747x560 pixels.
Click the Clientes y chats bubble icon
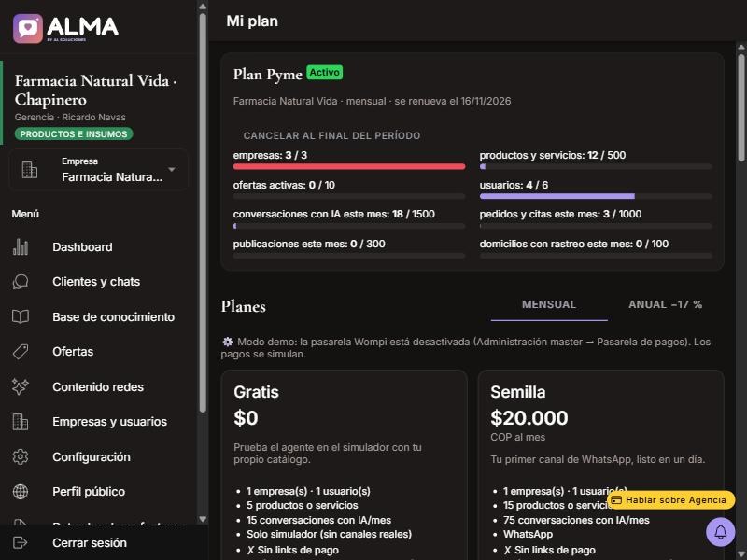pyautogui.click(x=20, y=282)
